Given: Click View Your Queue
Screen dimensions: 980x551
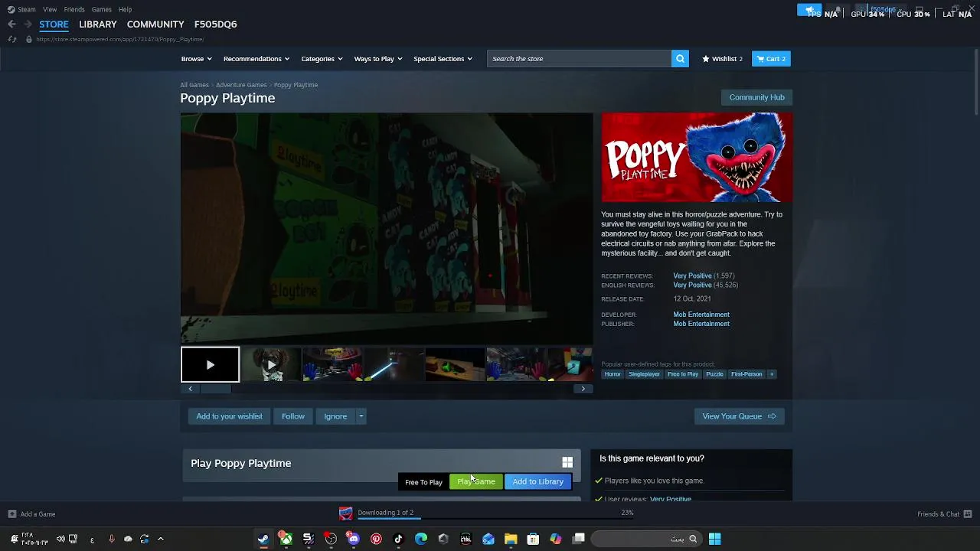Looking at the screenshot, I should (x=739, y=416).
